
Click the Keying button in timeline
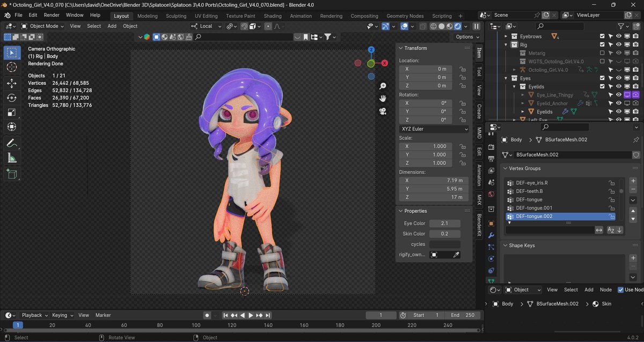pyautogui.click(x=62, y=315)
